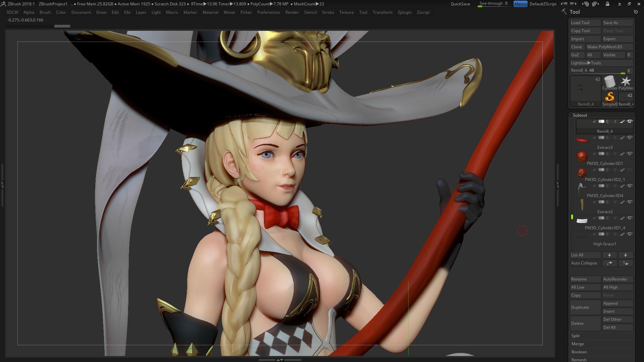644x362 pixels.
Task: Move selected subtool down with arrow
Action: click(626, 255)
